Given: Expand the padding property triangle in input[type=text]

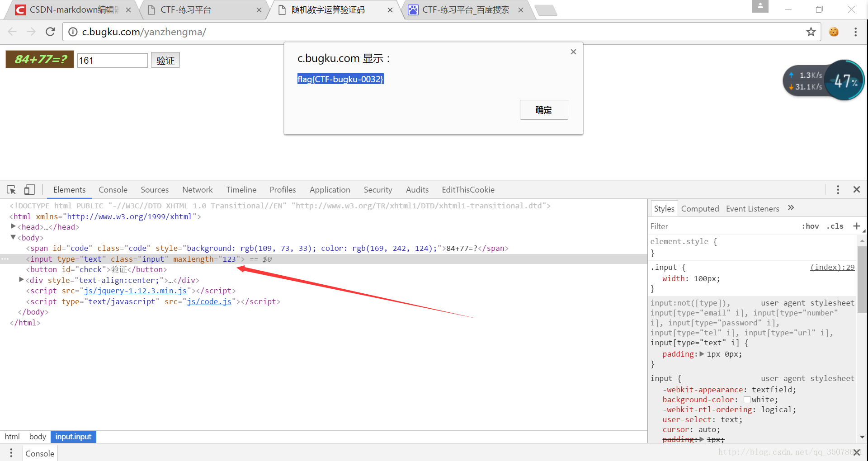Looking at the screenshot, I should [702, 354].
